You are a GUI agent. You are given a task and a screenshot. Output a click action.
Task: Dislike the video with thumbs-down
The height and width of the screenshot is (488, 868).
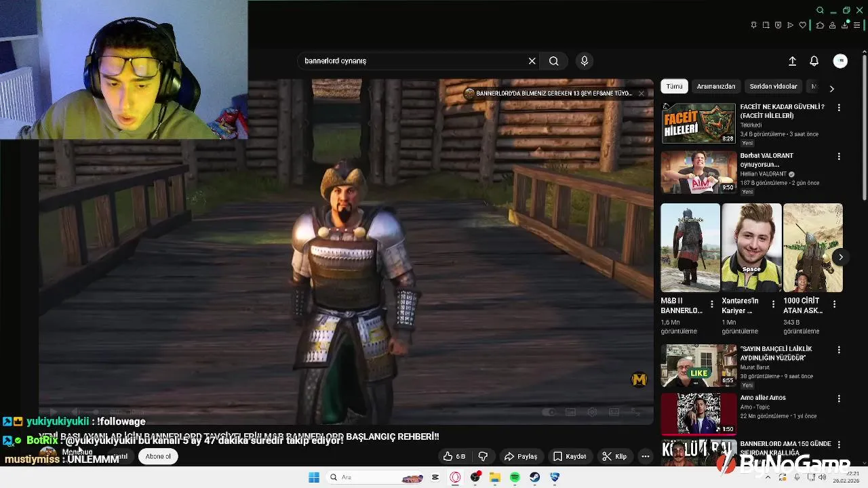[483, 456]
